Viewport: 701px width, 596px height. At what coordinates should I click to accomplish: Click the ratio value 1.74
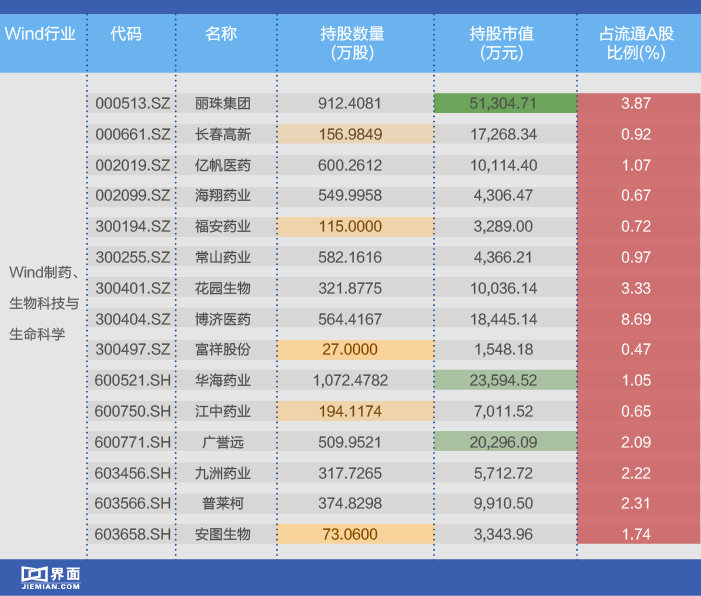pos(636,534)
